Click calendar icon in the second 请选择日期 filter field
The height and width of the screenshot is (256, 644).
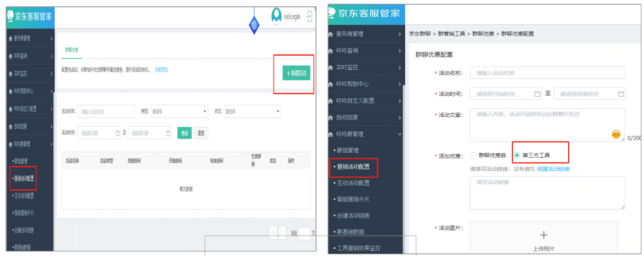pyautogui.click(x=168, y=133)
